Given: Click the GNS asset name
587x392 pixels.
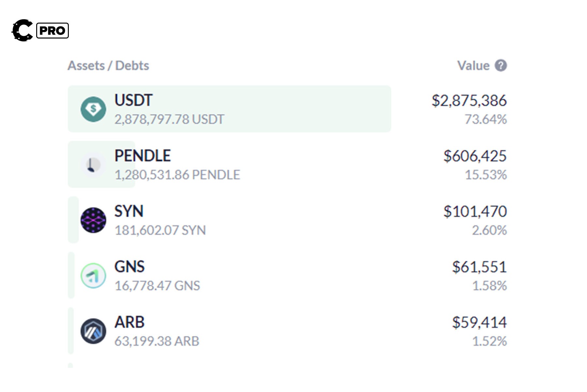Looking at the screenshot, I should tap(129, 266).
